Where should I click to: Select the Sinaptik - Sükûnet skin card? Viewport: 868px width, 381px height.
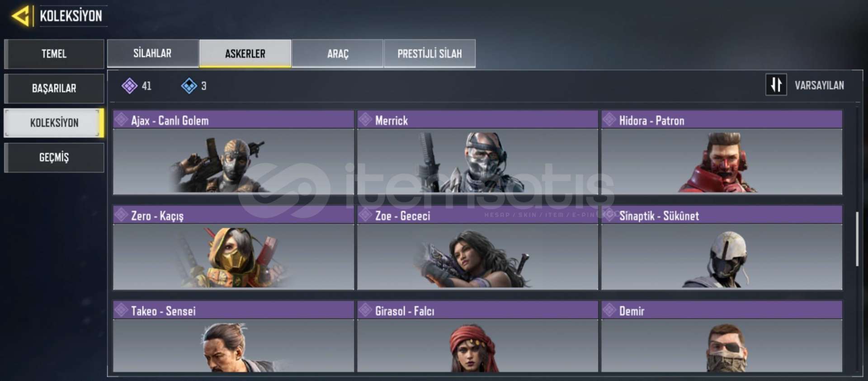pos(722,248)
